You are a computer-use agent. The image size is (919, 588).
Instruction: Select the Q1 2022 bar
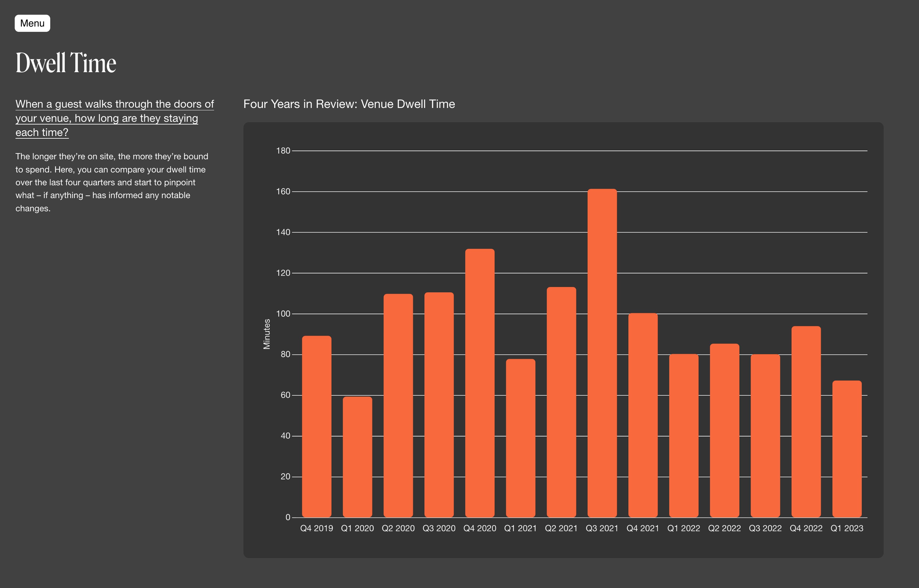[x=683, y=436]
